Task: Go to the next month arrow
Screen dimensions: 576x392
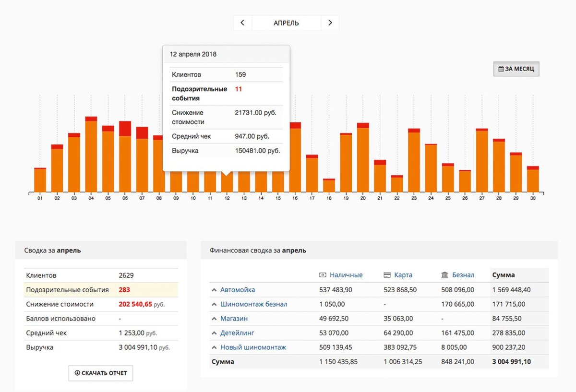Action: 330,23
